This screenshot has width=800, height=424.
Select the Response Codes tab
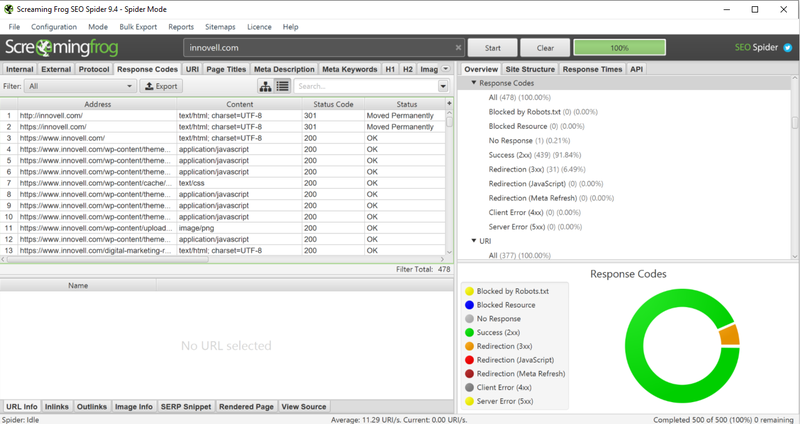click(x=147, y=69)
